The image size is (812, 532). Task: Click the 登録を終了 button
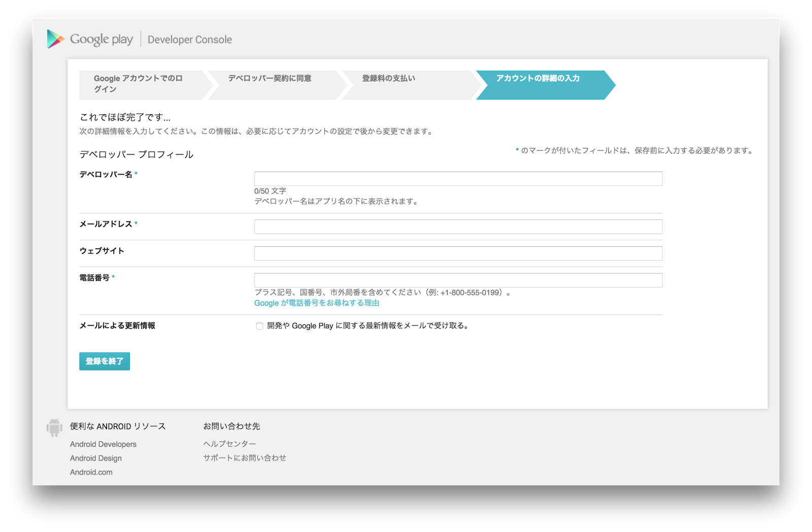pos(104,361)
